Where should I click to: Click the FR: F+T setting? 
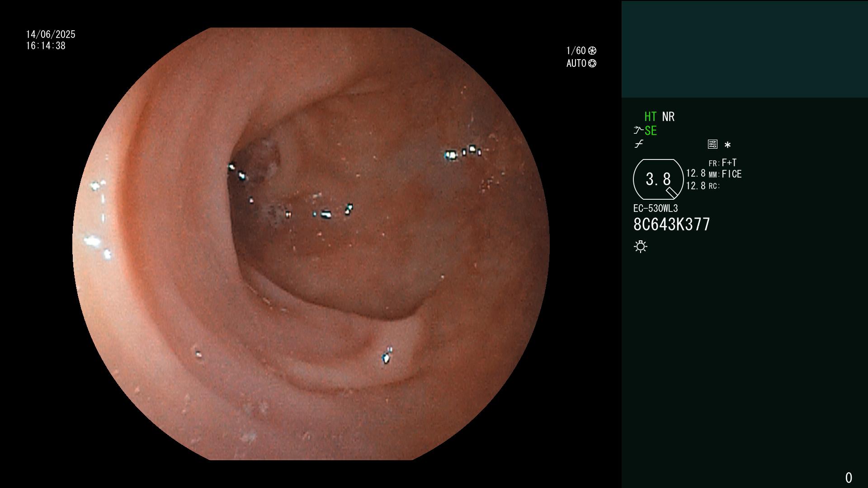[722, 163]
